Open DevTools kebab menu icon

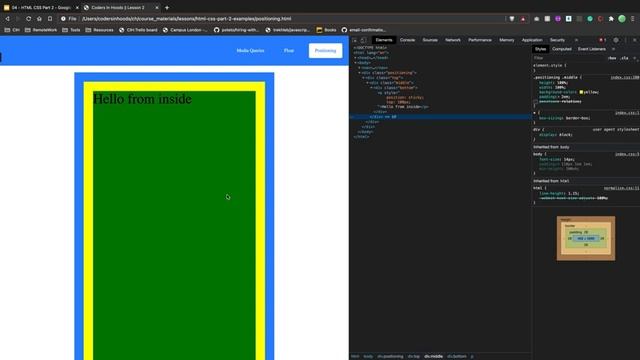tap(625, 40)
